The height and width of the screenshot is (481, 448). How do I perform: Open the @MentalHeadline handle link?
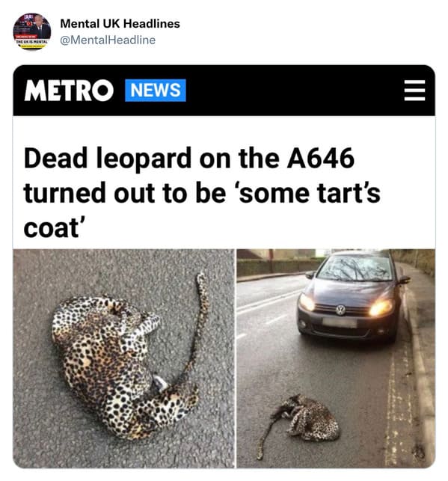pyautogui.click(x=108, y=40)
